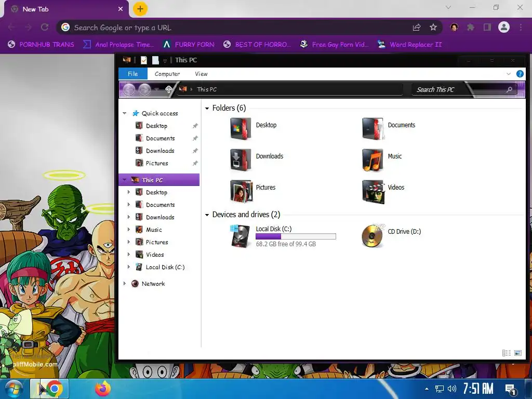Viewport: 532px width, 399px height.
Task: Open Explorer help question mark icon
Action: coord(520,74)
